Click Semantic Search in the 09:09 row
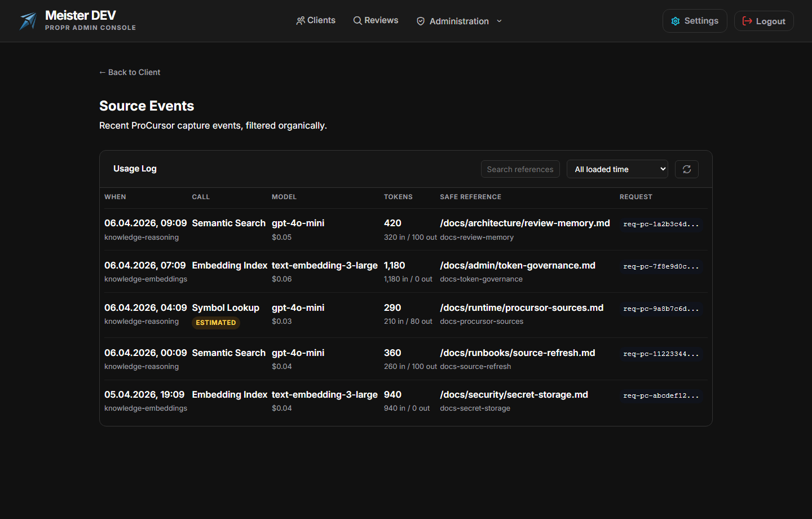The height and width of the screenshot is (519, 812). (229, 223)
